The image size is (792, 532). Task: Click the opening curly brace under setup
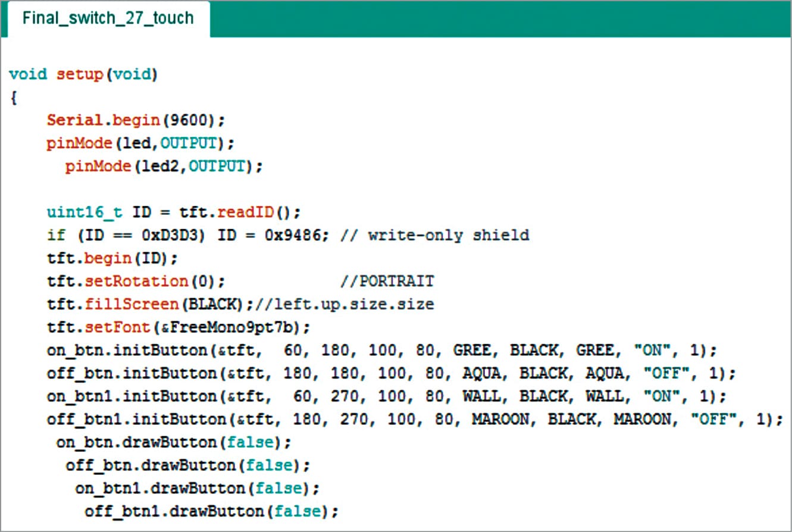tap(12, 98)
